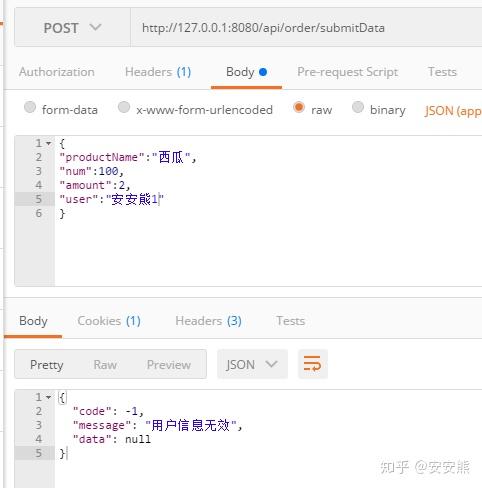Open the JSON (app content type dropdown
482x488 pixels.
(453, 111)
